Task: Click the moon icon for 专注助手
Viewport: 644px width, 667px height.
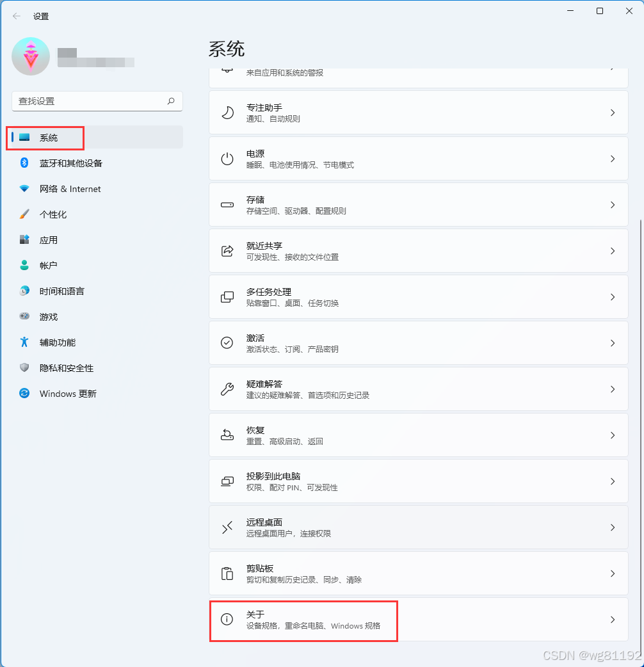Action: coord(227,113)
